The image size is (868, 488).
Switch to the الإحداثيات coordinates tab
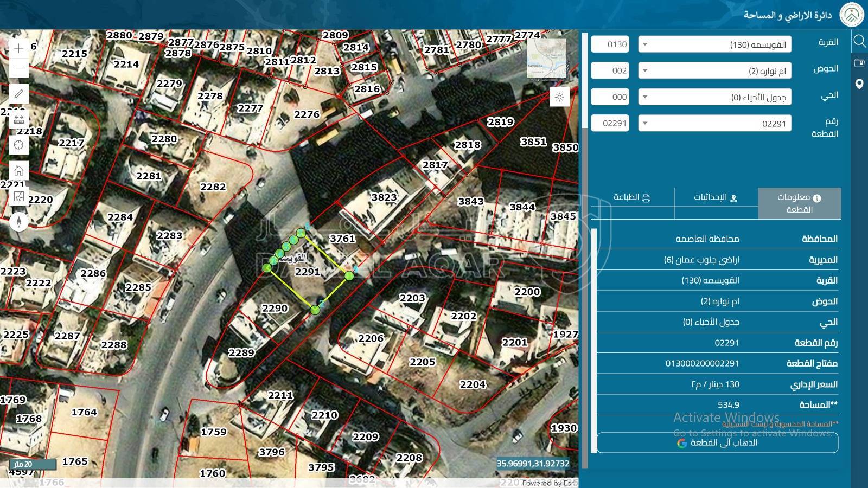(x=716, y=197)
